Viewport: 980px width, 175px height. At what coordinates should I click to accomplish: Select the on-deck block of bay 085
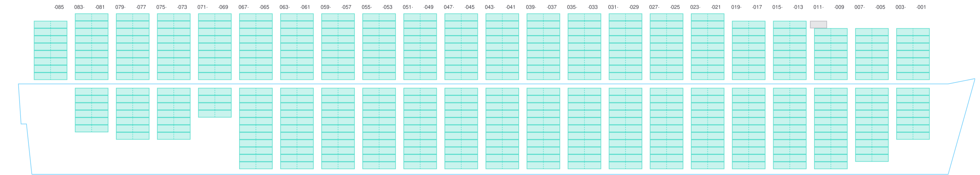point(51,50)
